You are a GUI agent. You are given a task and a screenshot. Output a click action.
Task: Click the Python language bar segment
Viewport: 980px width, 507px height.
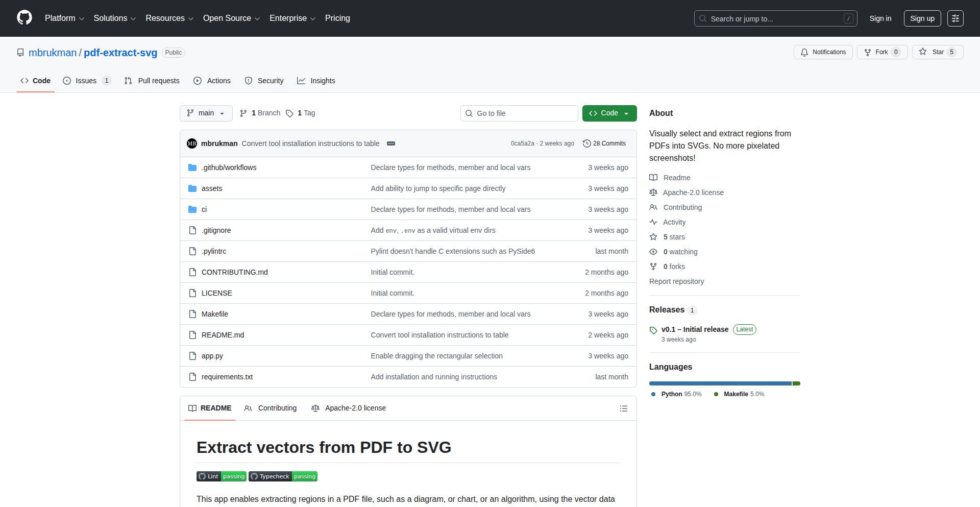click(x=720, y=383)
